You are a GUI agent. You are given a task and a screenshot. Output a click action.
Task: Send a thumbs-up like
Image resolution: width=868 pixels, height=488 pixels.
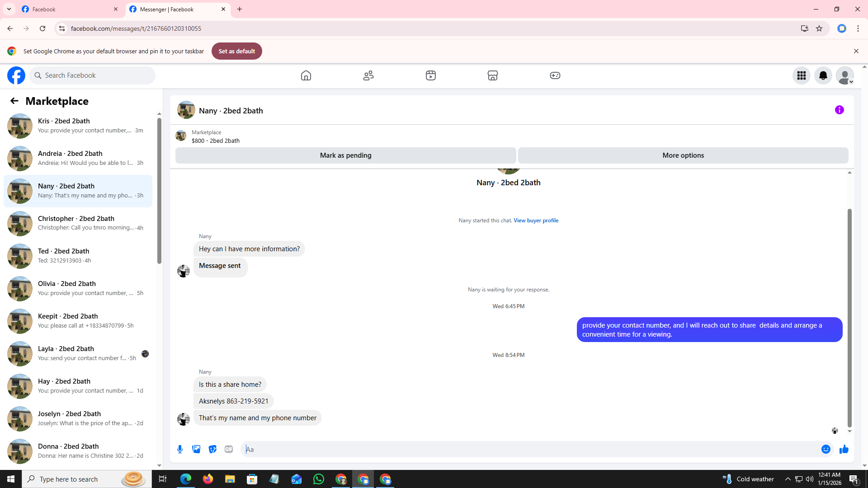(844, 449)
